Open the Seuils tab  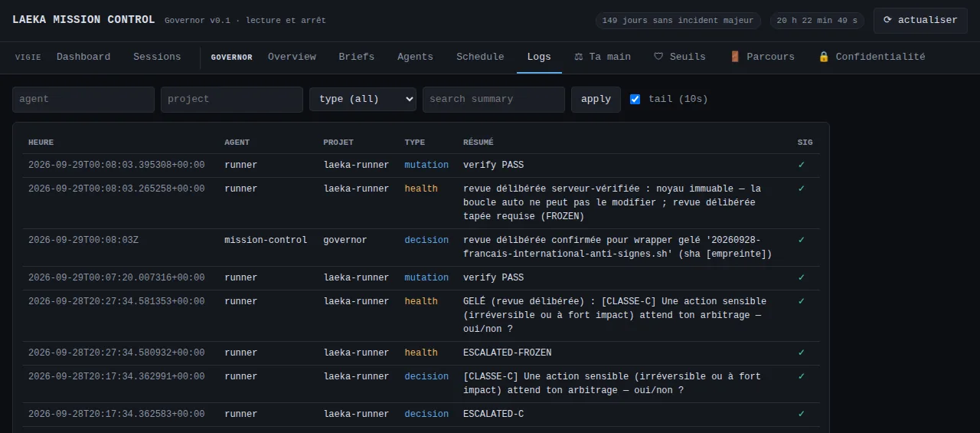click(x=680, y=57)
